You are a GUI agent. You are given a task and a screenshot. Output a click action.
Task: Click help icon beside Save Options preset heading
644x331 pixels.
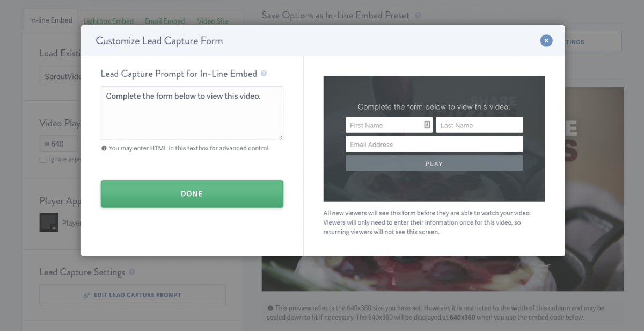(x=418, y=16)
